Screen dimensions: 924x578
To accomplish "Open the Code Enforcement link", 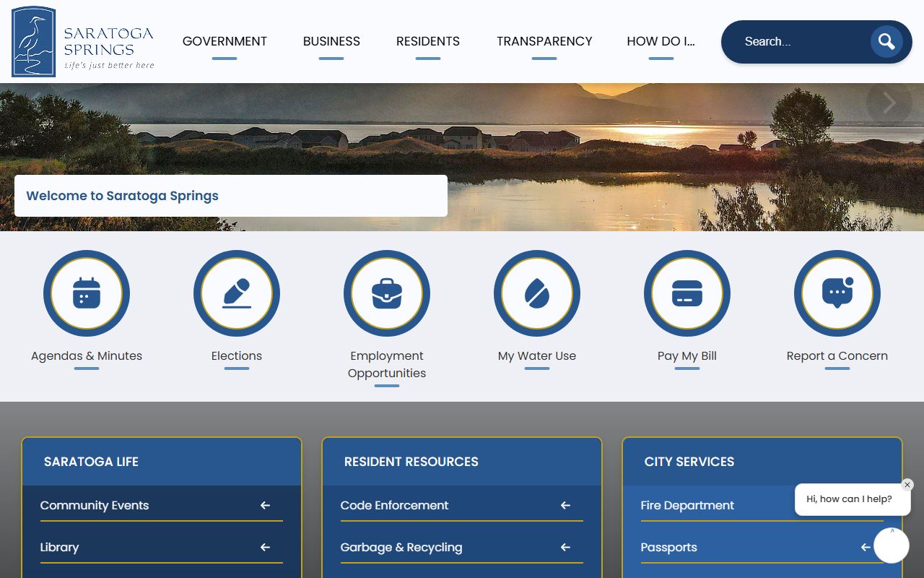I will coord(394,505).
